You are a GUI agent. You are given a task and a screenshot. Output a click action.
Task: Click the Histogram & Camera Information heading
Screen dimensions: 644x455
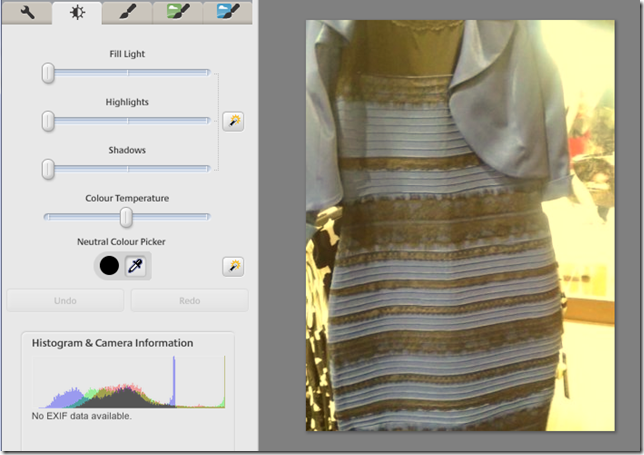pos(113,343)
